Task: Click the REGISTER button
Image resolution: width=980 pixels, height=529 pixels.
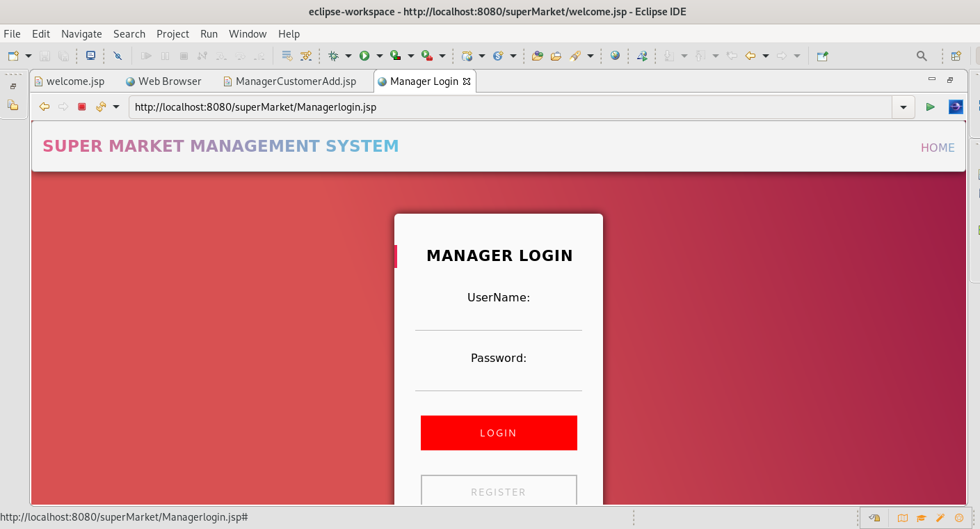Action: pos(498,491)
